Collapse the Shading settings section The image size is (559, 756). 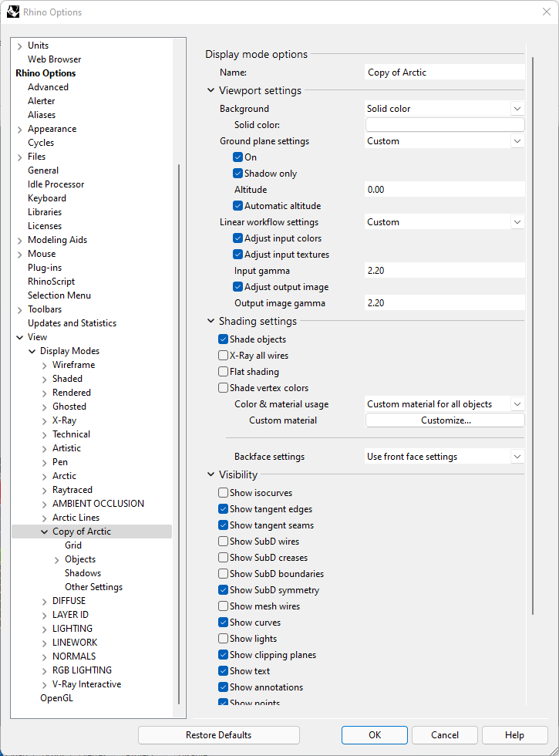pyautogui.click(x=210, y=321)
